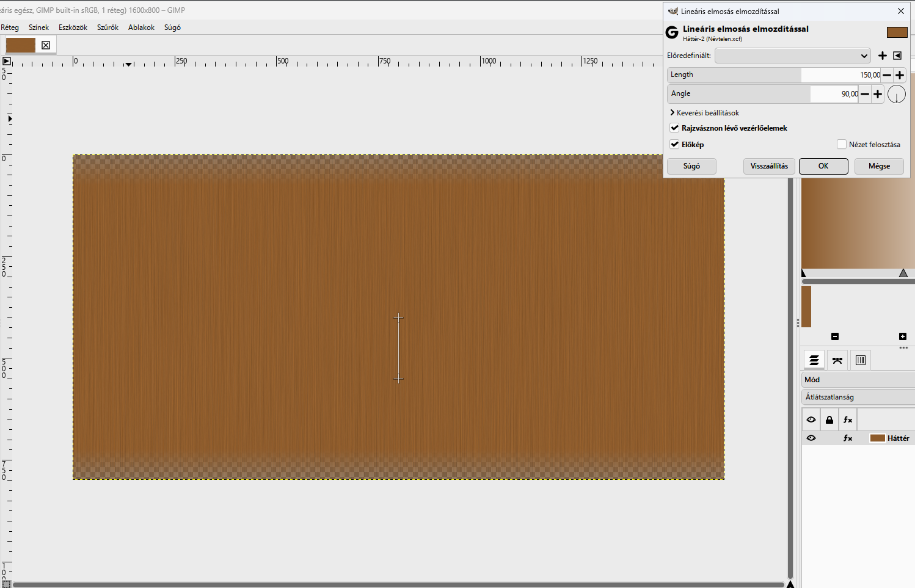This screenshot has height=588, width=915.
Task: Open layer effects fx on Háttér layer
Action: coord(848,438)
